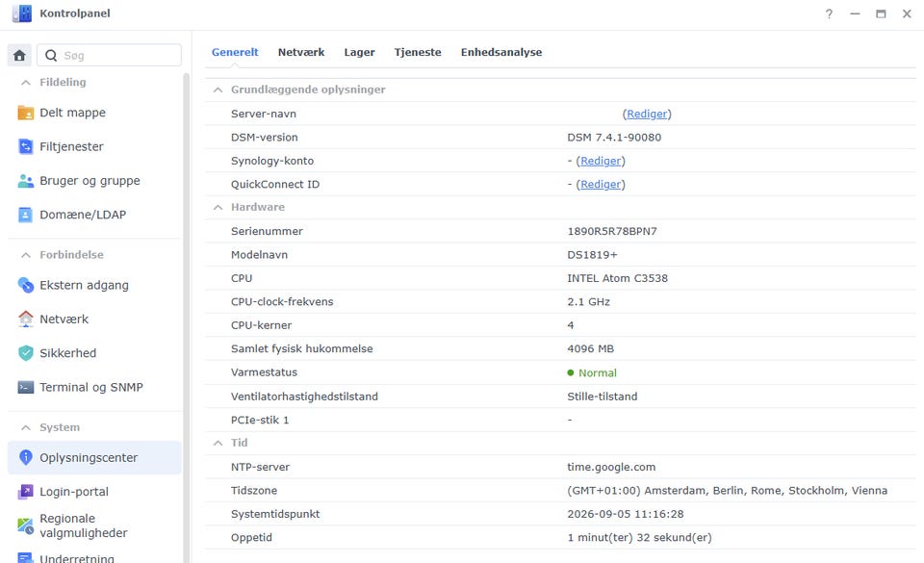Image resolution: width=924 pixels, height=563 pixels.
Task: Open the Ekstern adgang icon
Action: click(x=25, y=285)
